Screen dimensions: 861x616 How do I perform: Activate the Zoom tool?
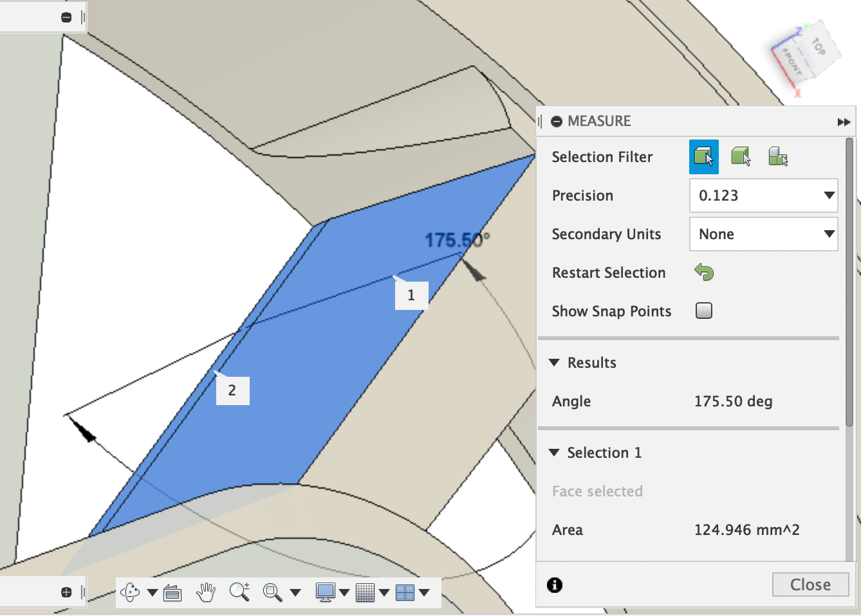click(239, 592)
